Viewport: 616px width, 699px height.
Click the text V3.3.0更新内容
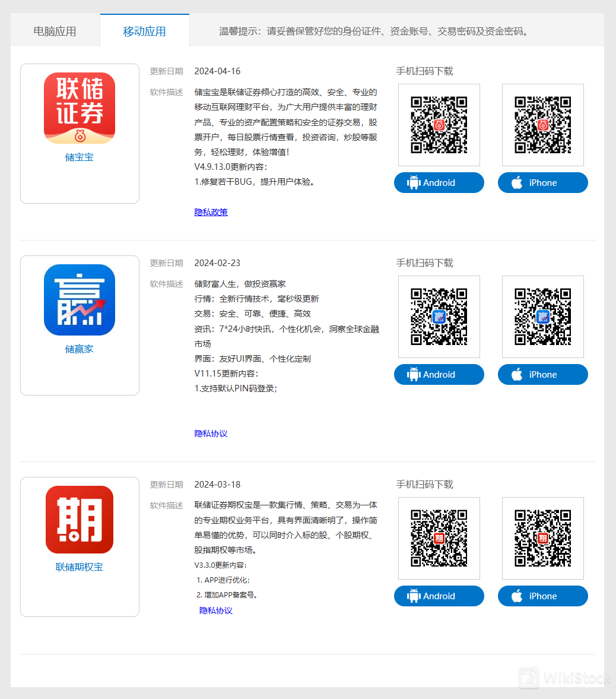coord(220,565)
